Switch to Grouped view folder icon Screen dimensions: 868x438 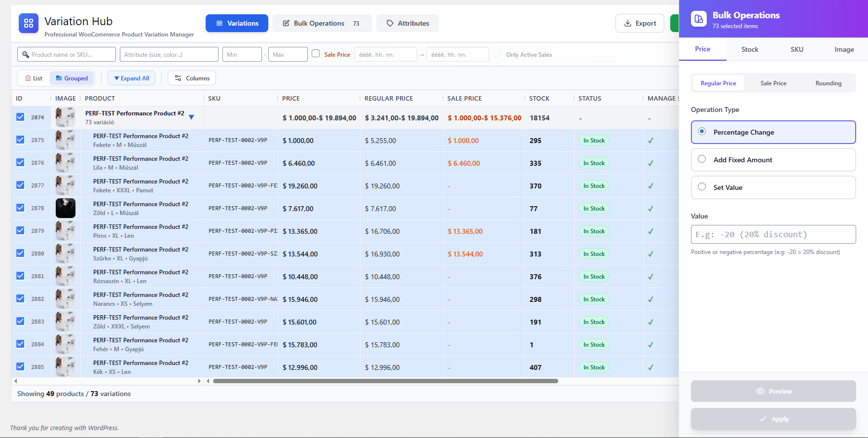pos(59,78)
